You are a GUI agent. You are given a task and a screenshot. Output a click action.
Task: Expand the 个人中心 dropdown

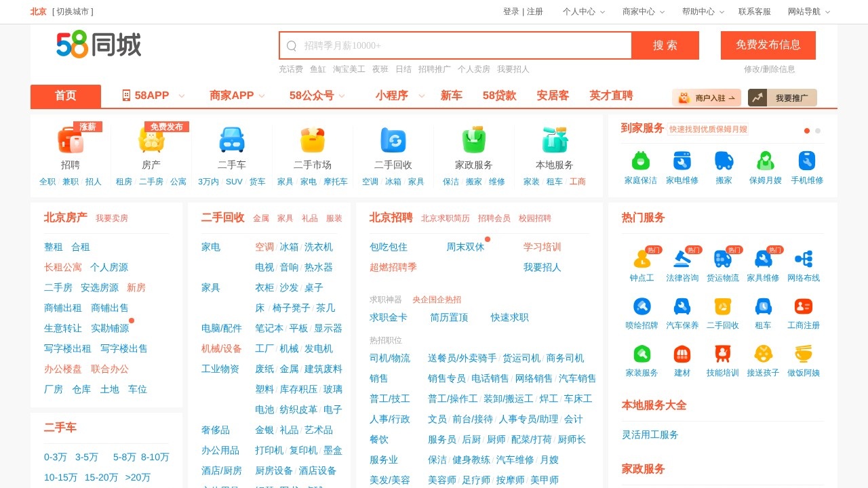pos(583,12)
